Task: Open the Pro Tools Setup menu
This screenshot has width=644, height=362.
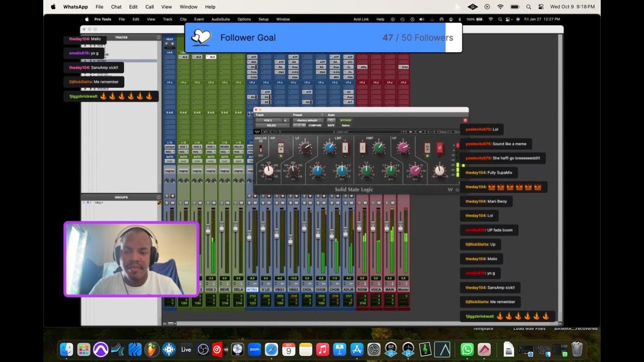Action: (263, 19)
